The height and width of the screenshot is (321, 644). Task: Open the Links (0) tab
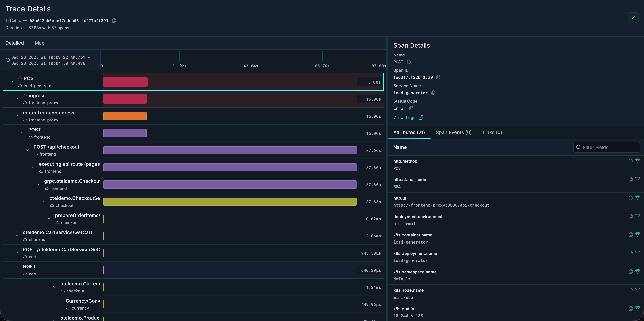click(492, 132)
